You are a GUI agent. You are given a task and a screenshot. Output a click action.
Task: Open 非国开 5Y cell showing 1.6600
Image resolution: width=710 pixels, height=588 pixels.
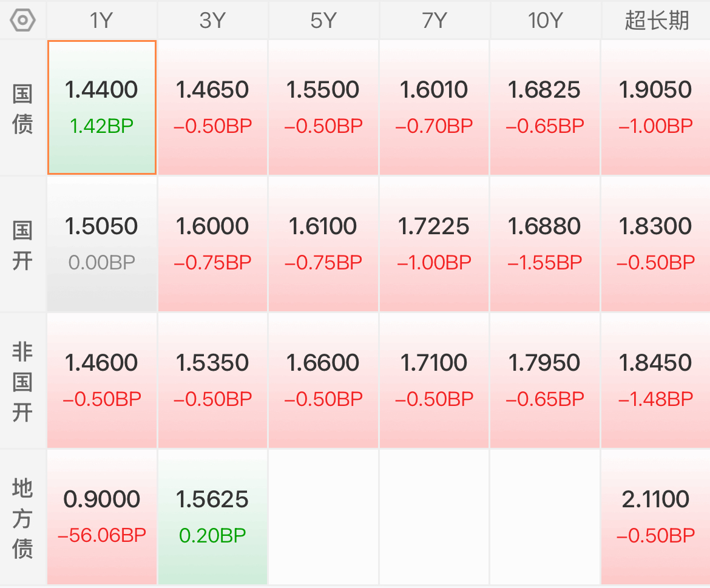323,380
